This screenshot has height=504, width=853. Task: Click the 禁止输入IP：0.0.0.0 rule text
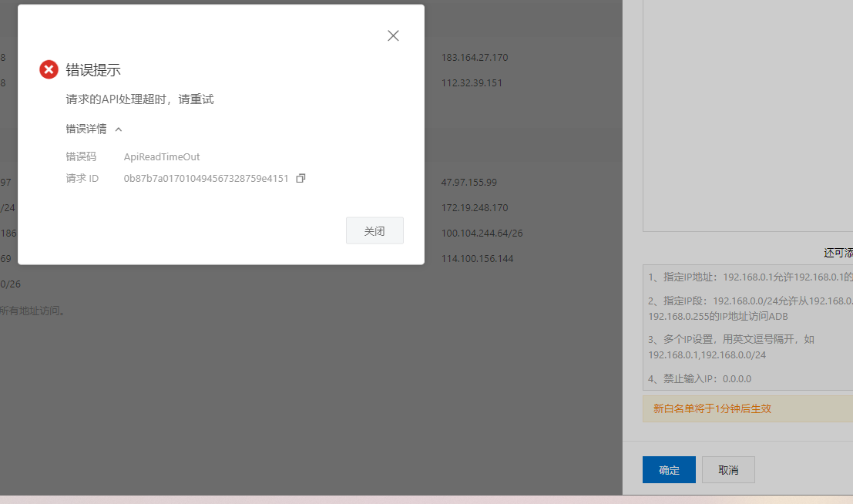coord(700,379)
